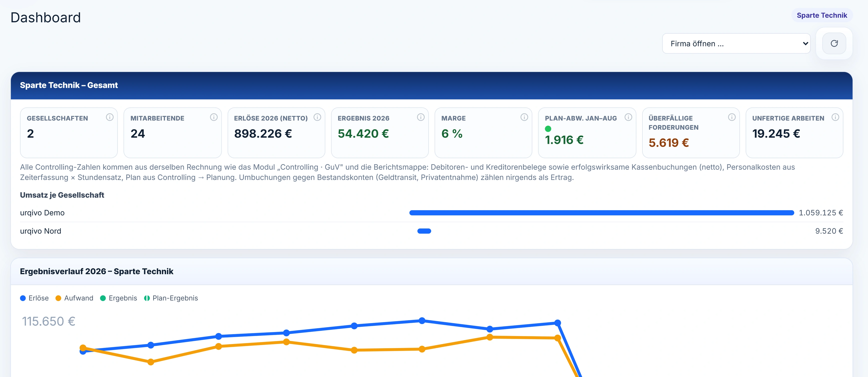This screenshot has width=868, height=377.
Task: Show info for Erlöse 2026 (Netto) card
Action: pyautogui.click(x=317, y=117)
